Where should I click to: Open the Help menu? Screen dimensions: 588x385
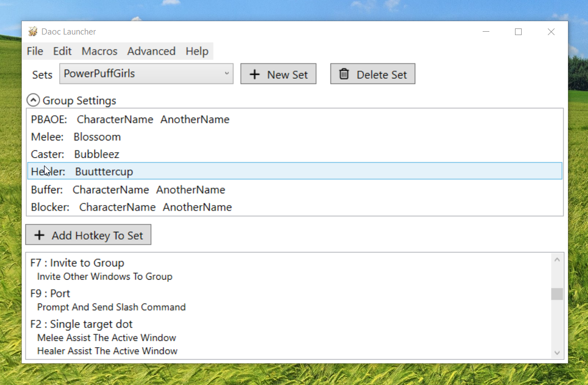coord(197,51)
